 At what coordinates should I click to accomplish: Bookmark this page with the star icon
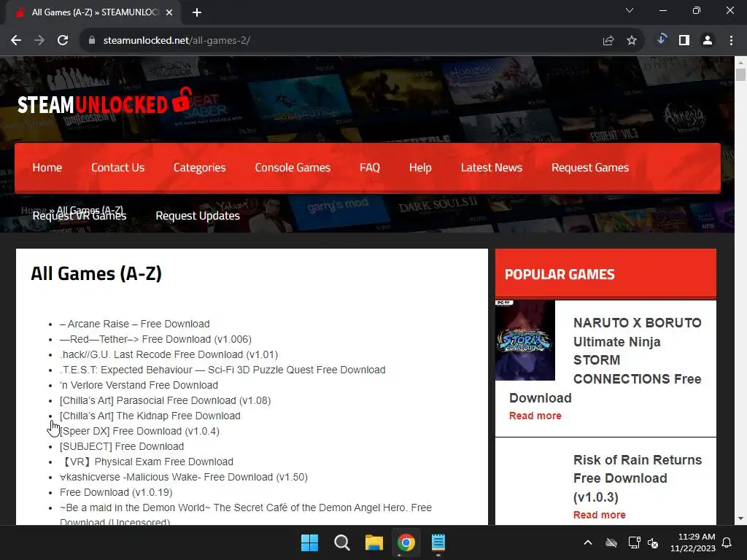(632, 41)
